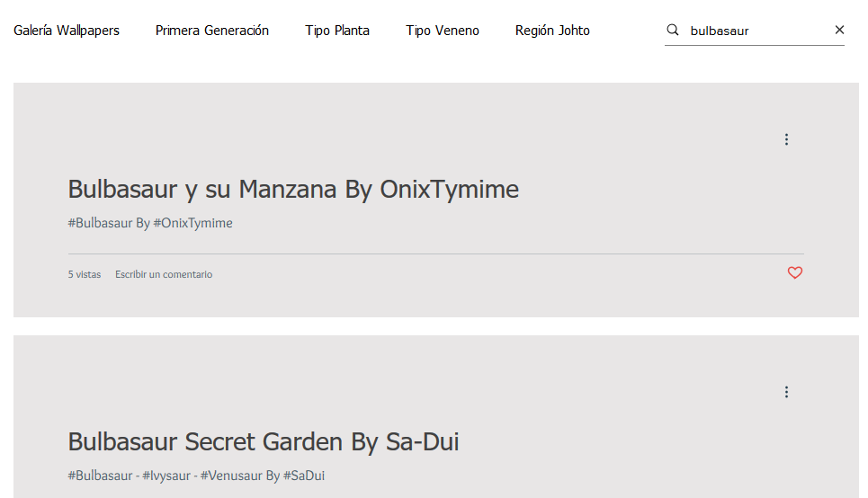Viewport: 868px width, 498px height.
Task: Click the 5 vistas counter
Action: pyautogui.click(x=85, y=274)
